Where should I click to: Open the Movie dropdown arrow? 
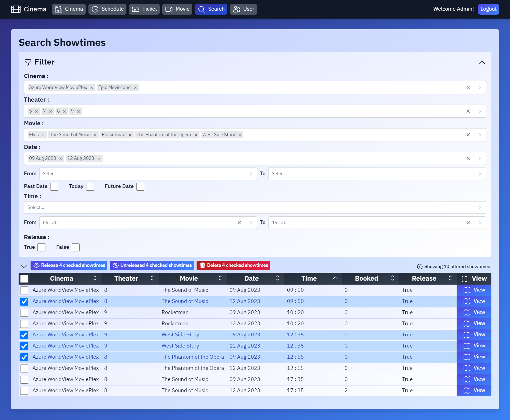click(480, 135)
